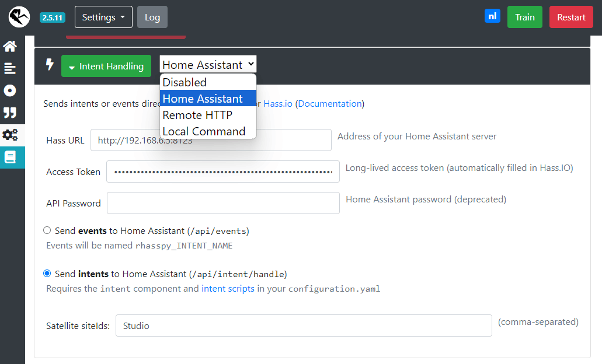Choose Home Assistant from the dropdown list
The width and height of the screenshot is (602, 364).
(208, 99)
